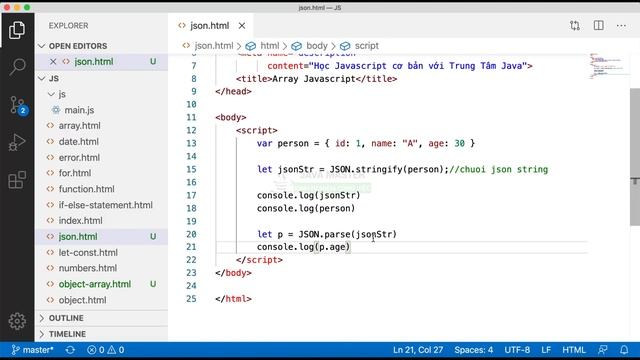Click the master branch status item
This screenshot has height=360, width=640.
pyautogui.click(x=33, y=350)
